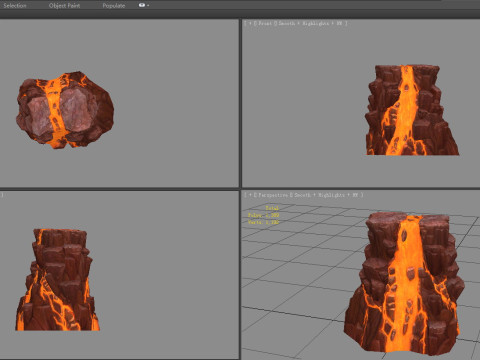This screenshot has height=360, width=480.
Task: Open the Perspective view label menu
Action: [273, 195]
